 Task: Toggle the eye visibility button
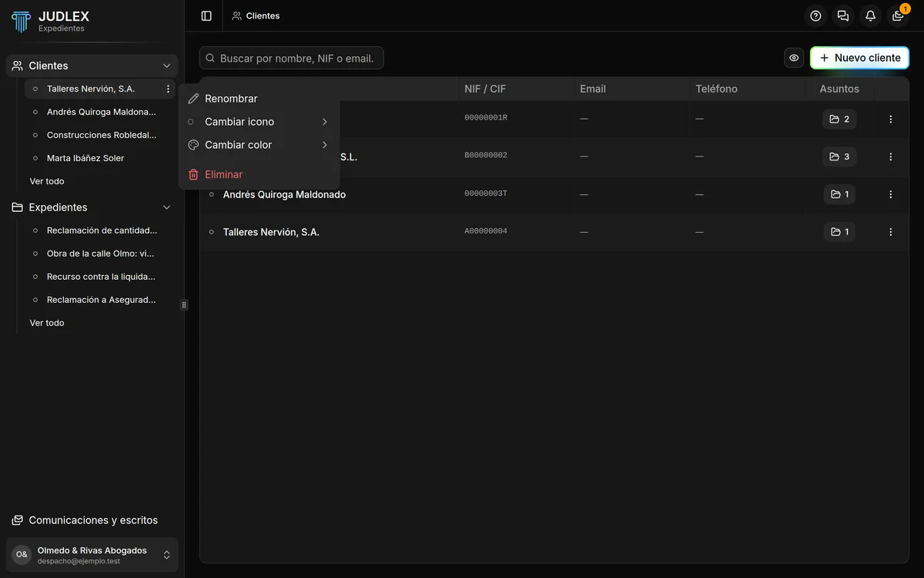point(794,58)
